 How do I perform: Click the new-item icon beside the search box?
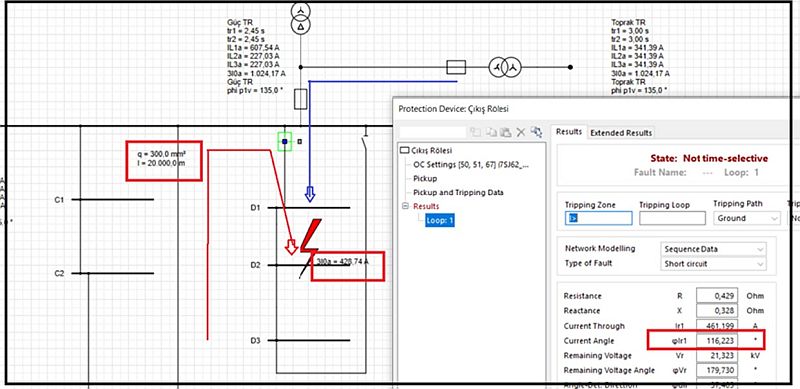click(475, 132)
